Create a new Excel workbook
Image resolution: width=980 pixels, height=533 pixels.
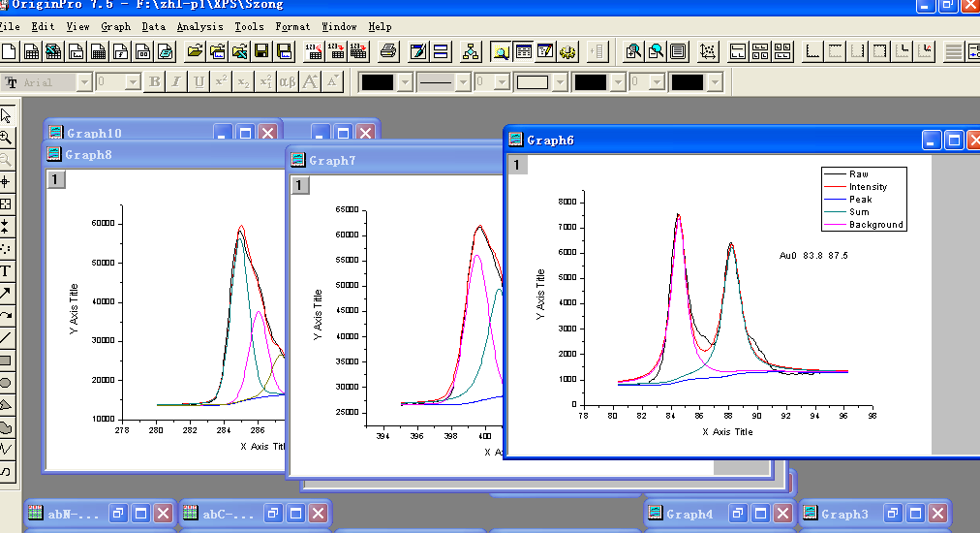point(54,51)
